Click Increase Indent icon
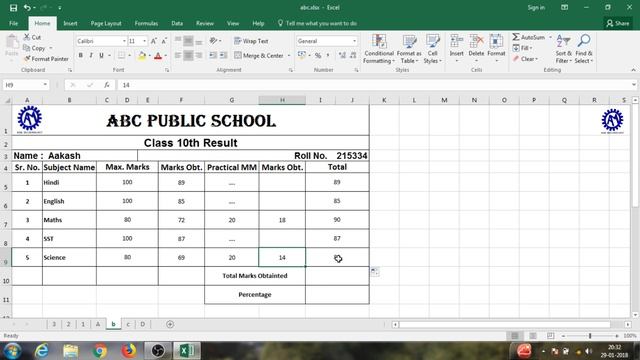 pyautogui.click(x=223, y=56)
